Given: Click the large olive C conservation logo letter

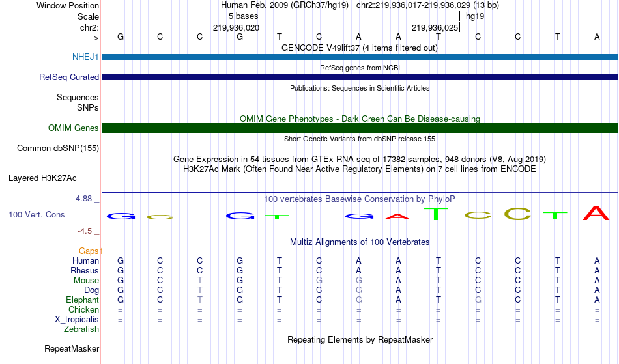Looking at the screenshot, I should pos(517,214).
